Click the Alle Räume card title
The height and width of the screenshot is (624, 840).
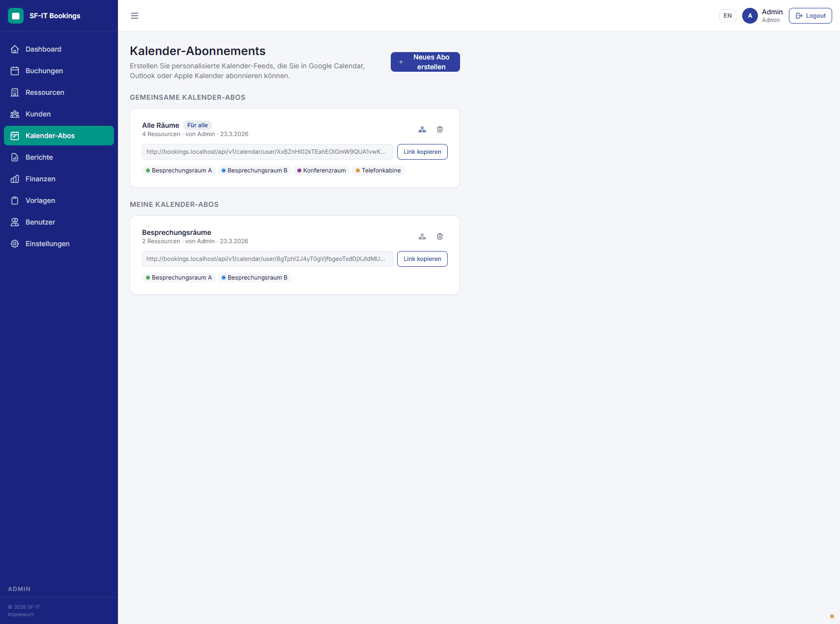tap(161, 125)
